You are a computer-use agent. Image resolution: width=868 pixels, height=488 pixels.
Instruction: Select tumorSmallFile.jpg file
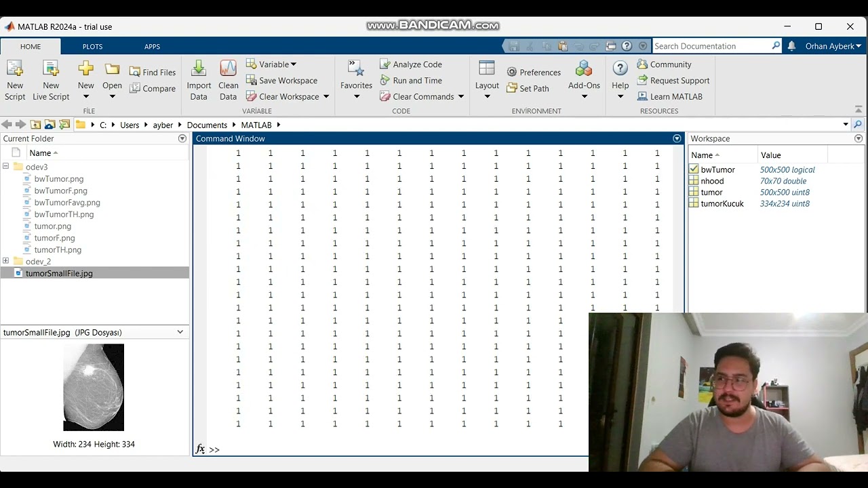click(59, 273)
